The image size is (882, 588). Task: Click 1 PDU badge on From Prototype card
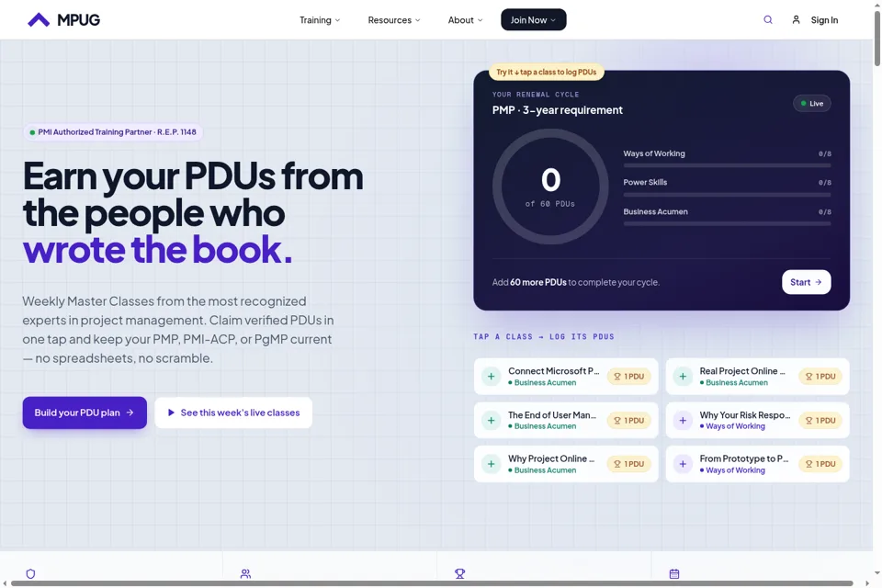pos(820,464)
